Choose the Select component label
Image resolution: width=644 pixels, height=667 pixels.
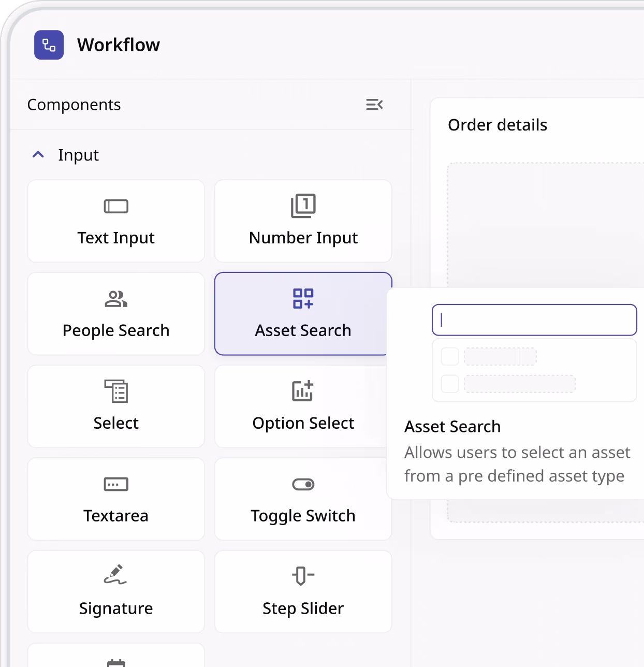pos(116,423)
